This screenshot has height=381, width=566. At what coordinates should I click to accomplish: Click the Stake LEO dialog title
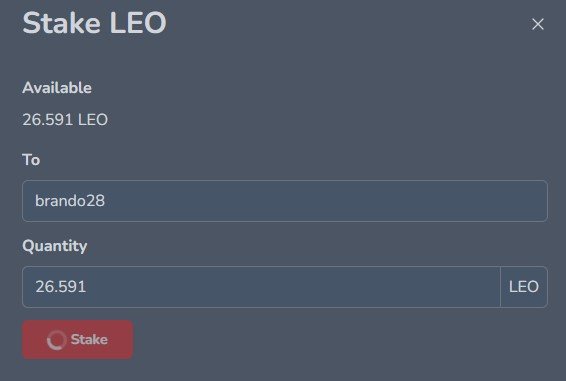click(94, 23)
